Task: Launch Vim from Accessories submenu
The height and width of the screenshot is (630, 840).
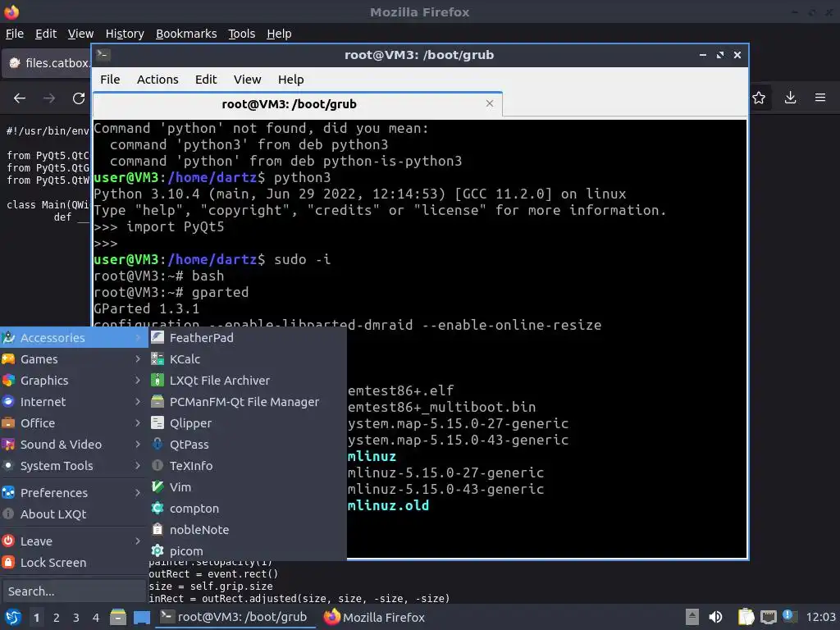Action: click(x=248, y=487)
